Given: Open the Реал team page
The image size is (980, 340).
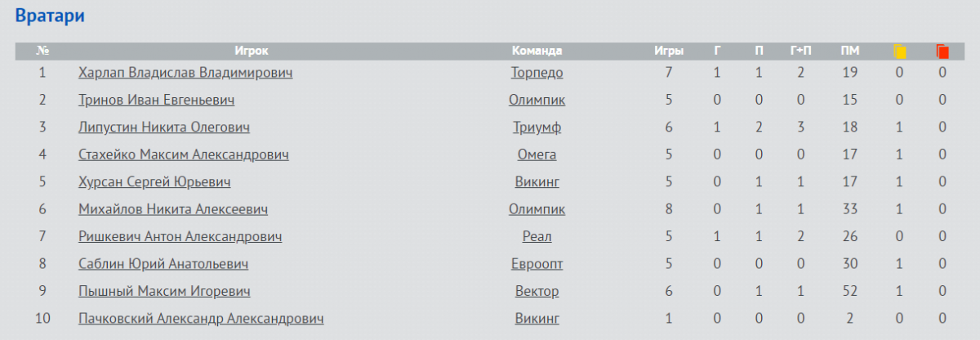Looking at the screenshot, I should [x=537, y=236].
